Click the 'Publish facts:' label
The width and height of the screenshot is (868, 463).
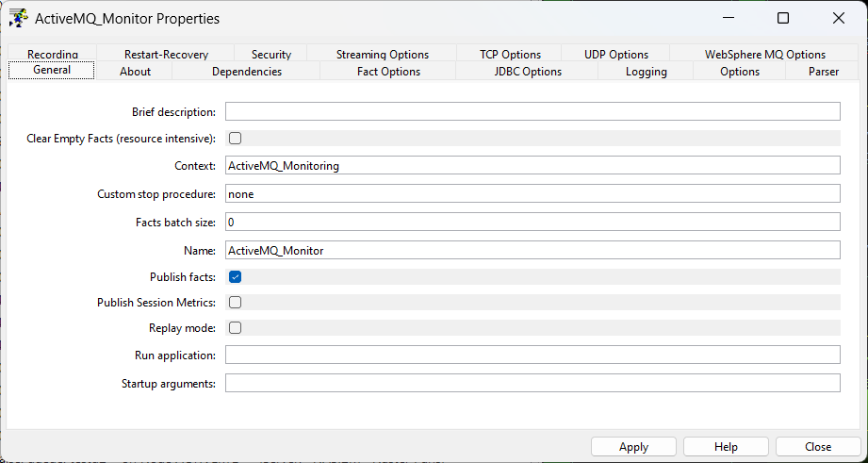point(183,277)
